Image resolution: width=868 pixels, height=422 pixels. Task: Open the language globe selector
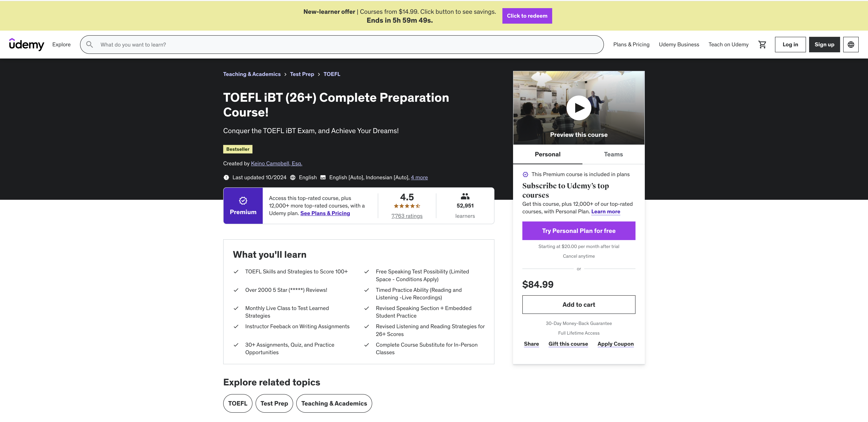coord(851,45)
